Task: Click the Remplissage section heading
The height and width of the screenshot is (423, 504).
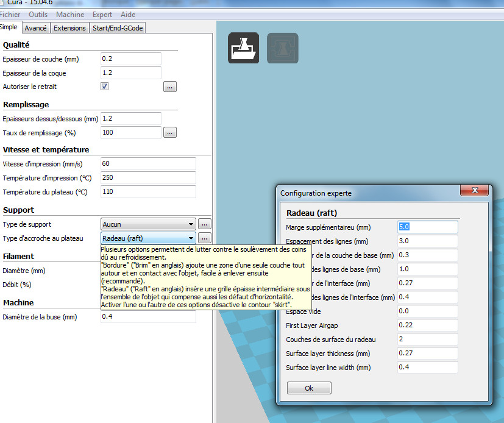Action: [26, 104]
